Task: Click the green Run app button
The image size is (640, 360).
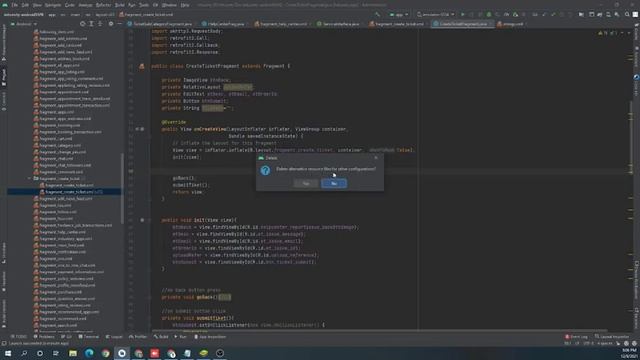Action: coord(462,14)
